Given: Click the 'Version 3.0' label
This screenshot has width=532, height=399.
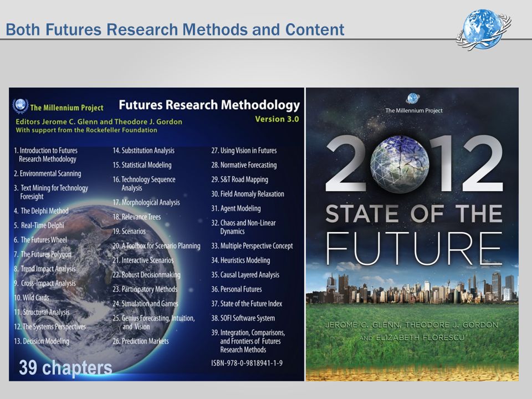Looking at the screenshot, I should [x=277, y=119].
